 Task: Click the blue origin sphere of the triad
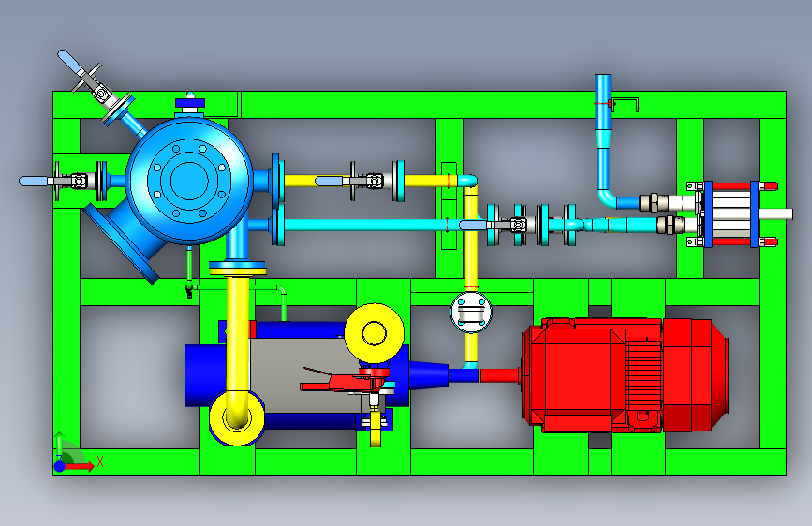(x=60, y=466)
